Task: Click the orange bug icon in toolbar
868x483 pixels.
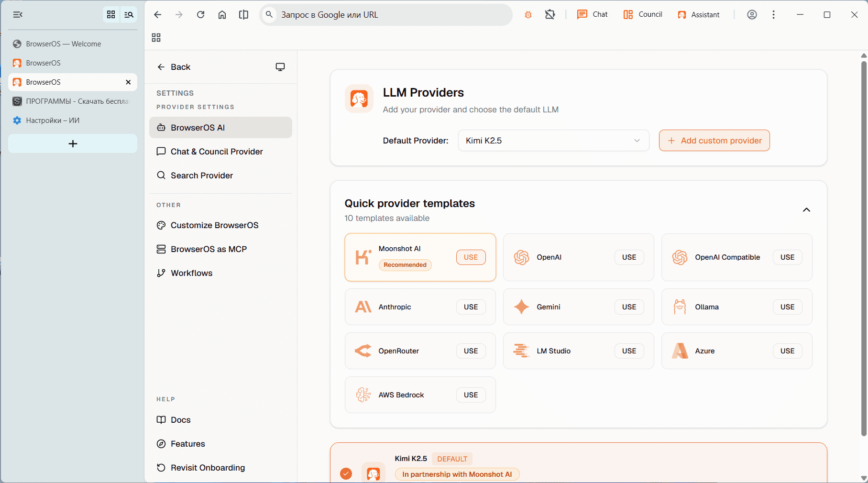Action: tap(528, 15)
